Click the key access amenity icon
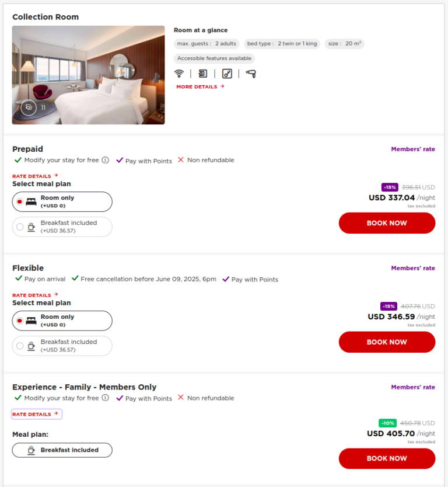Screen dimensions: 448x487 pos(227,74)
